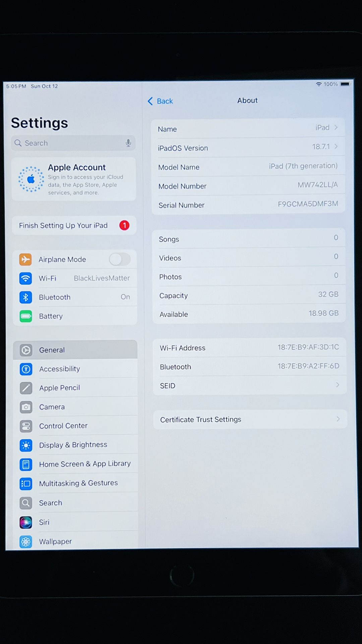
Task: Open Certificate Trust Settings
Action: point(250,420)
